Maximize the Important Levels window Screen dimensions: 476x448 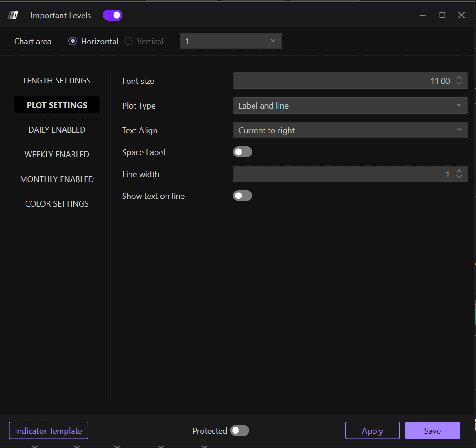442,15
